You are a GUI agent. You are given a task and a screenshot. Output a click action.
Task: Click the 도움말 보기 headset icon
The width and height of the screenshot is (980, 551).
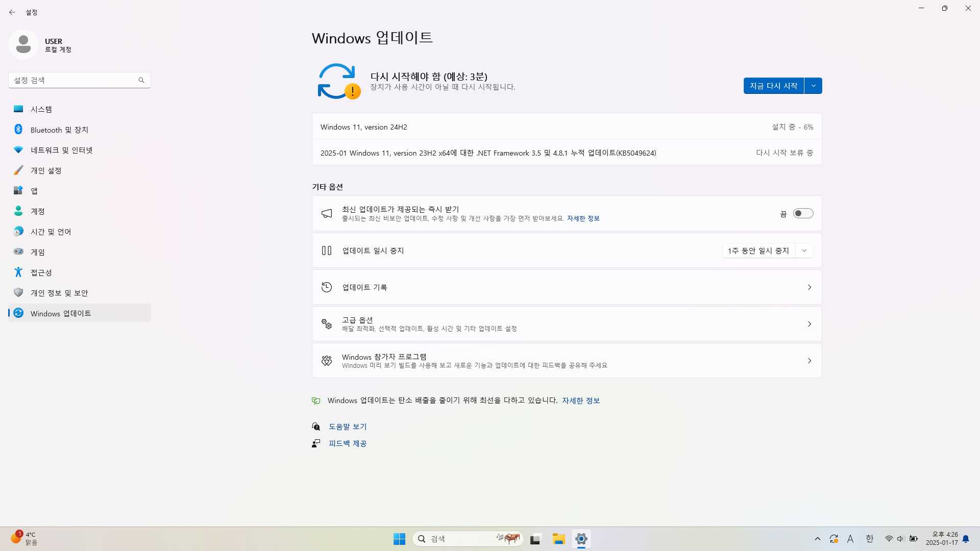(316, 427)
